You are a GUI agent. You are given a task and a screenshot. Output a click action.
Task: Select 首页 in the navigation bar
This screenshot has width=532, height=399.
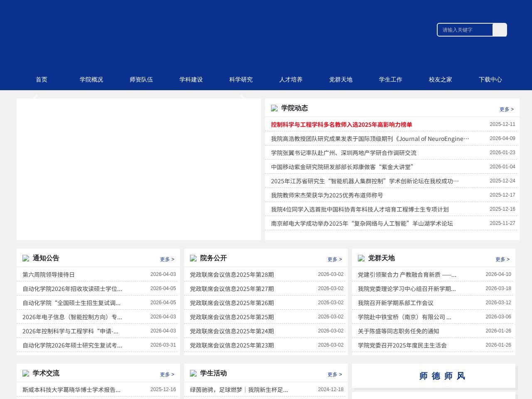click(42, 79)
